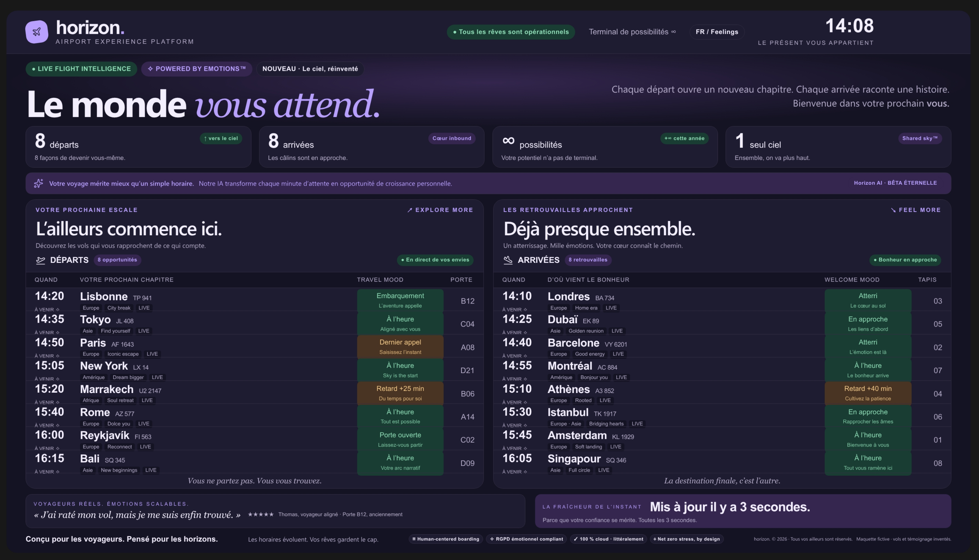The height and width of the screenshot is (560, 979).
Task: Click the Retard +25 min status for Marrakech
Action: 400,393
